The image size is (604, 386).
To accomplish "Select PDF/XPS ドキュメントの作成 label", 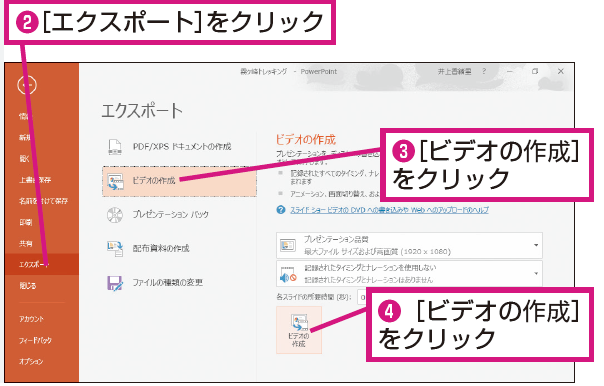I will tap(182, 147).
